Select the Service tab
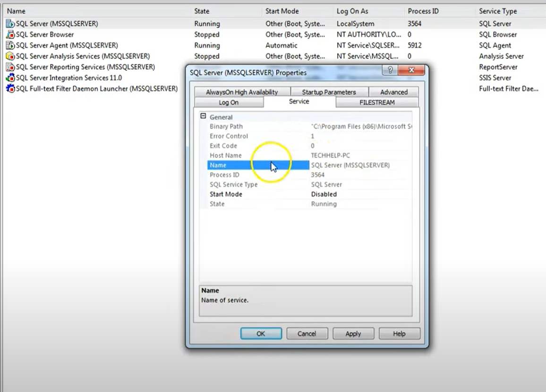This screenshot has height=392, width=546. 299,101
